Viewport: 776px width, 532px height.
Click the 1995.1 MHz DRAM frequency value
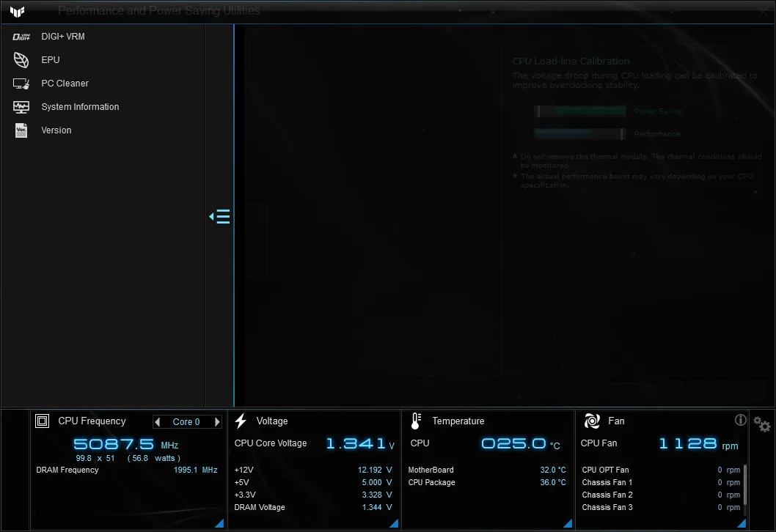click(x=196, y=470)
